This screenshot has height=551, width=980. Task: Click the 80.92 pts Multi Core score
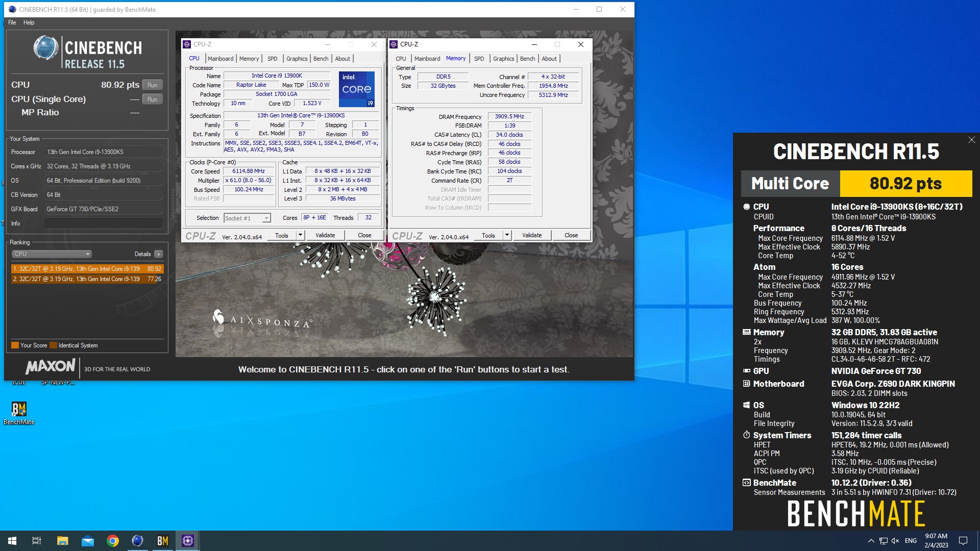(906, 184)
